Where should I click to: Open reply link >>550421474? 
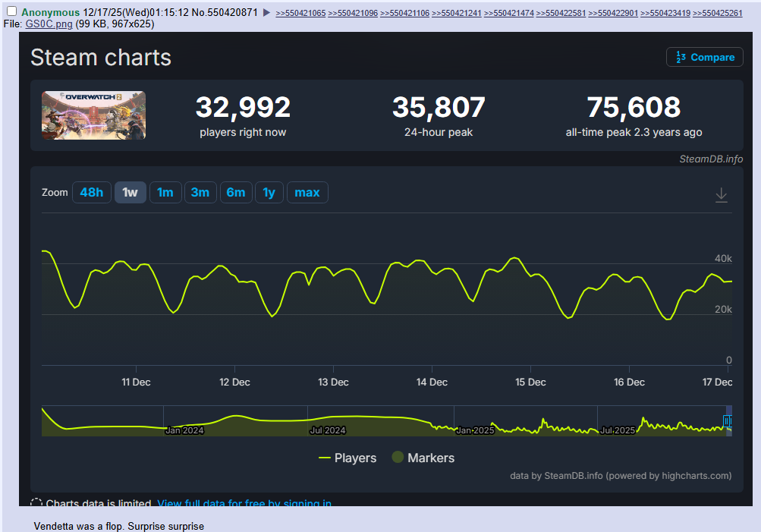point(508,13)
